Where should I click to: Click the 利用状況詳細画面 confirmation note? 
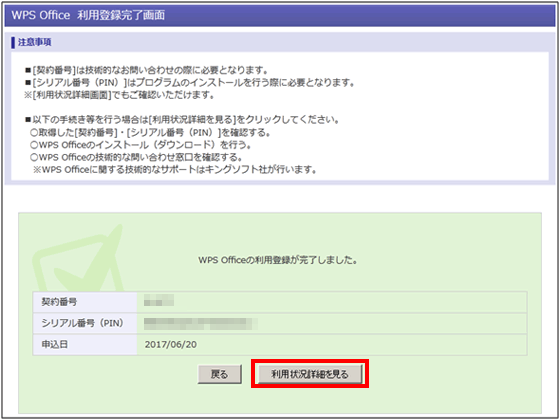click(120, 95)
